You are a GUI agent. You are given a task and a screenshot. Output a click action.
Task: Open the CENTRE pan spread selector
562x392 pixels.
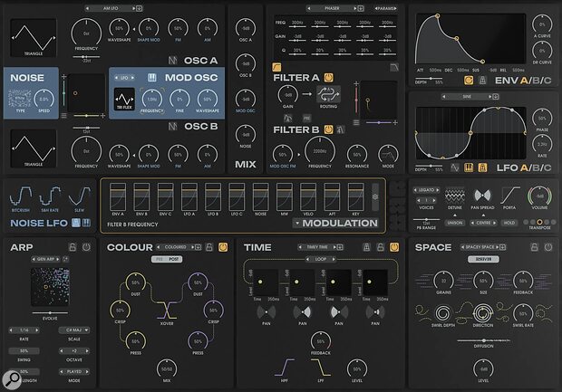pyautogui.click(x=483, y=223)
